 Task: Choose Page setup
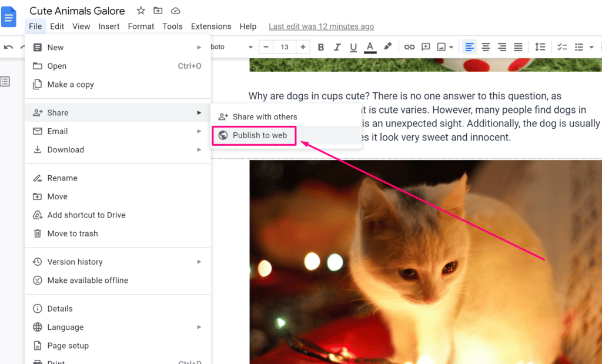click(x=118, y=346)
